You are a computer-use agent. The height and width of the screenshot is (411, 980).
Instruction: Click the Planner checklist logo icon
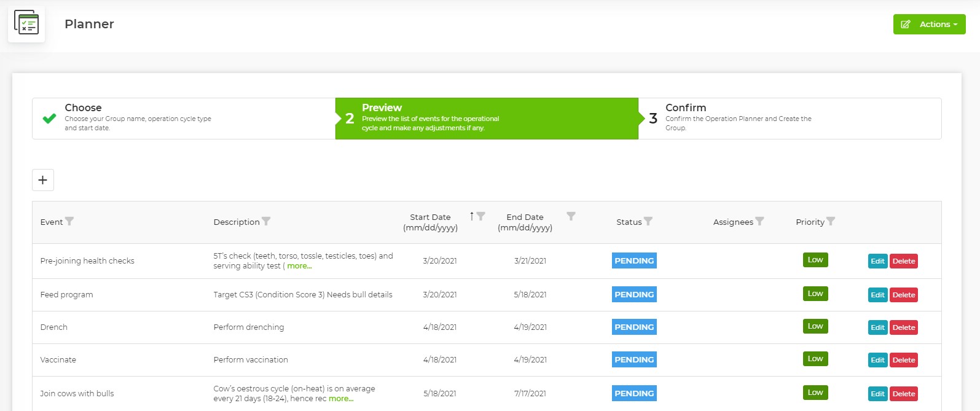click(x=26, y=23)
